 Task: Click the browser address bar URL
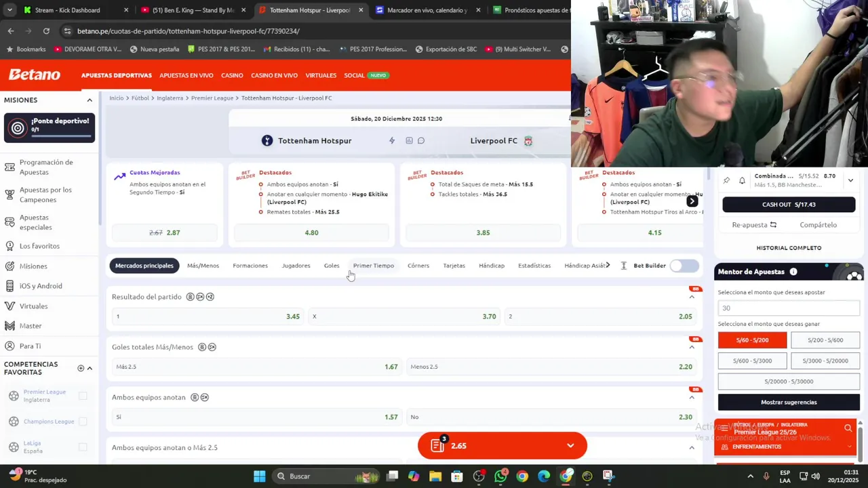[x=188, y=31]
